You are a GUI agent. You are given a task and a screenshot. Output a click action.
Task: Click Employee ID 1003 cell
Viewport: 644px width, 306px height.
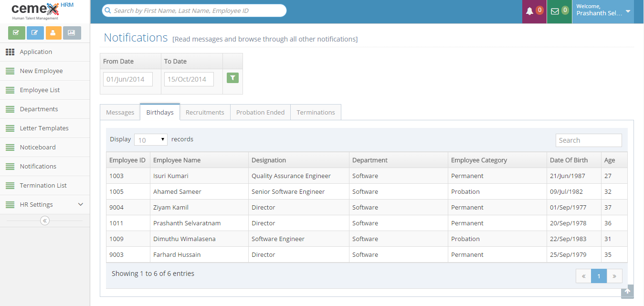tap(128, 176)
